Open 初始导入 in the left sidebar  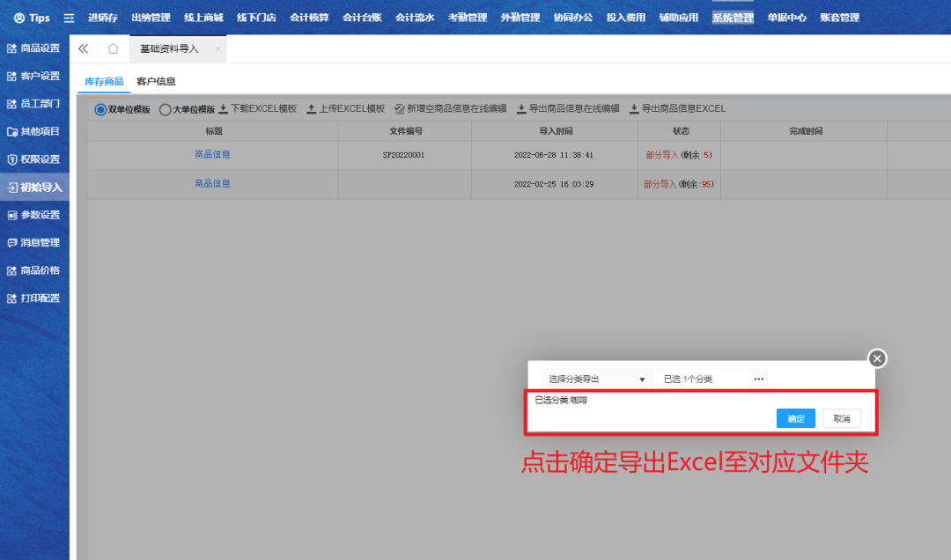34,188
